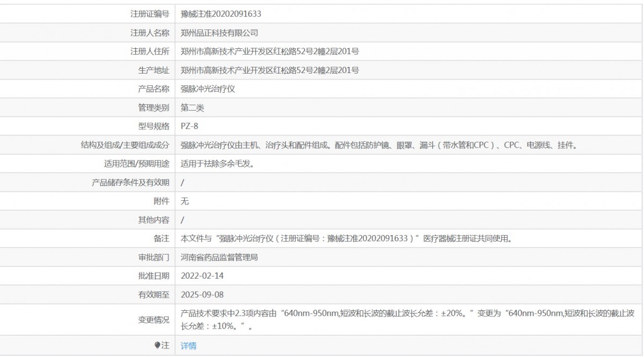The image size is (644, 357).
Task: Click the 其他内容 field label
Action: tap(153, 220)
